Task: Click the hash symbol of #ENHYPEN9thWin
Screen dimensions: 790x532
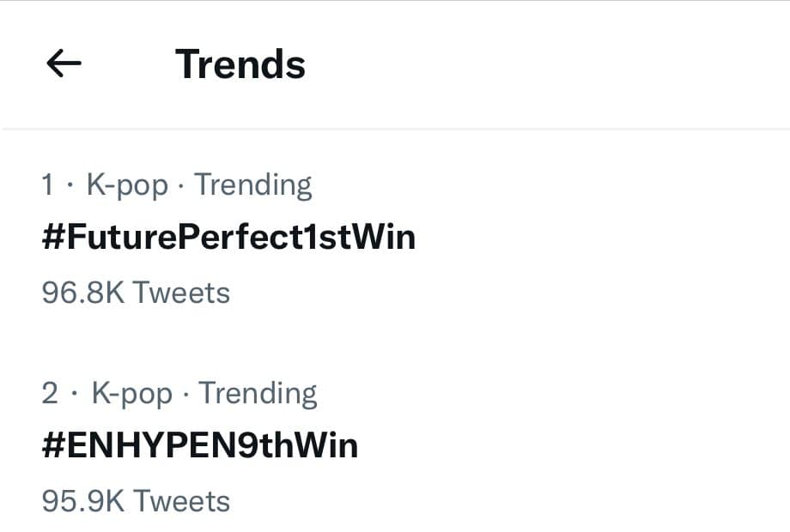Action: pos(52,445)
